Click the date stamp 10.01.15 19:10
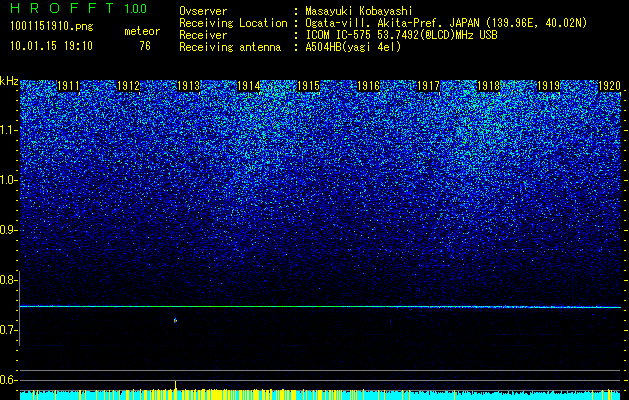The height and width of the screenshot is (400, 629). 51,46
